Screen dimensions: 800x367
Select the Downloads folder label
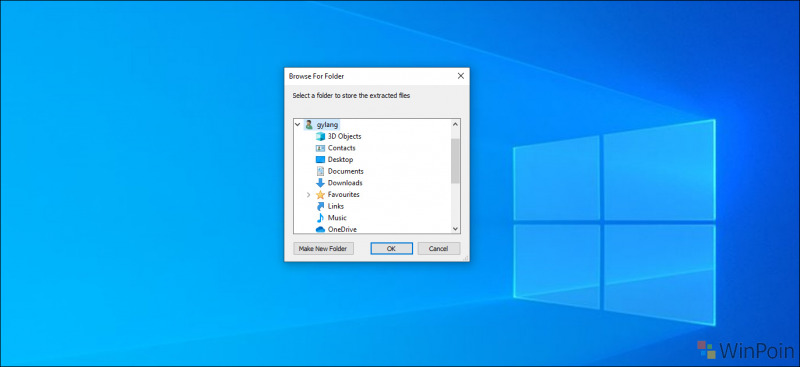tap(345, 183)
